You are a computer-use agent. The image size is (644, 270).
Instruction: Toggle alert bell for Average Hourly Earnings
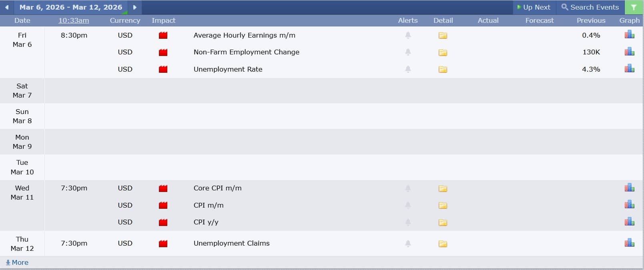[x=408, y=35]
